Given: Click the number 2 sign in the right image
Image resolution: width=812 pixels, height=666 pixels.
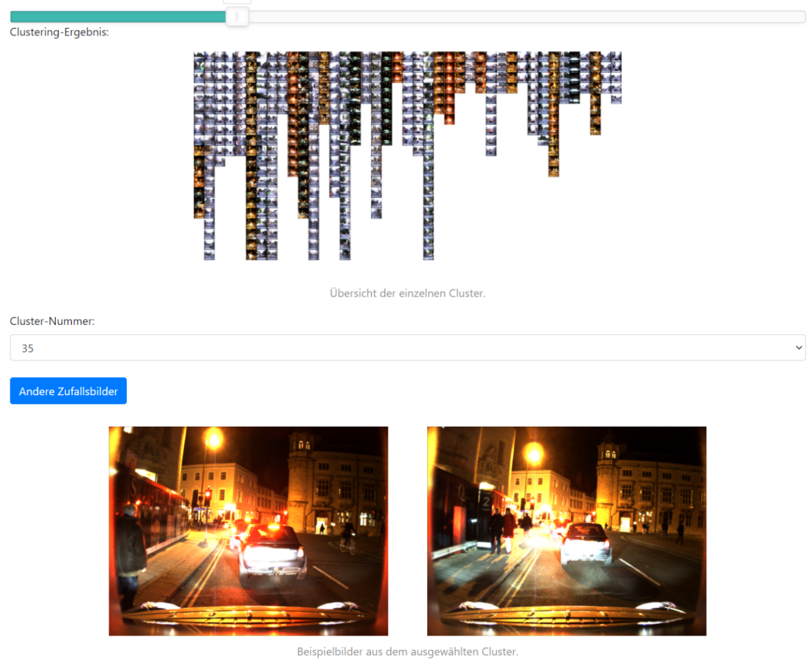Looking at the screenshot, I should pyautogui.click(x=485, y=502).
